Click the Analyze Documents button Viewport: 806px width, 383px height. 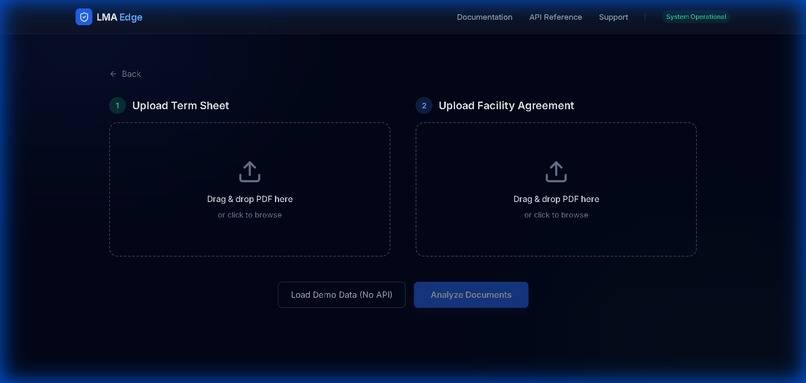[471, 295]
